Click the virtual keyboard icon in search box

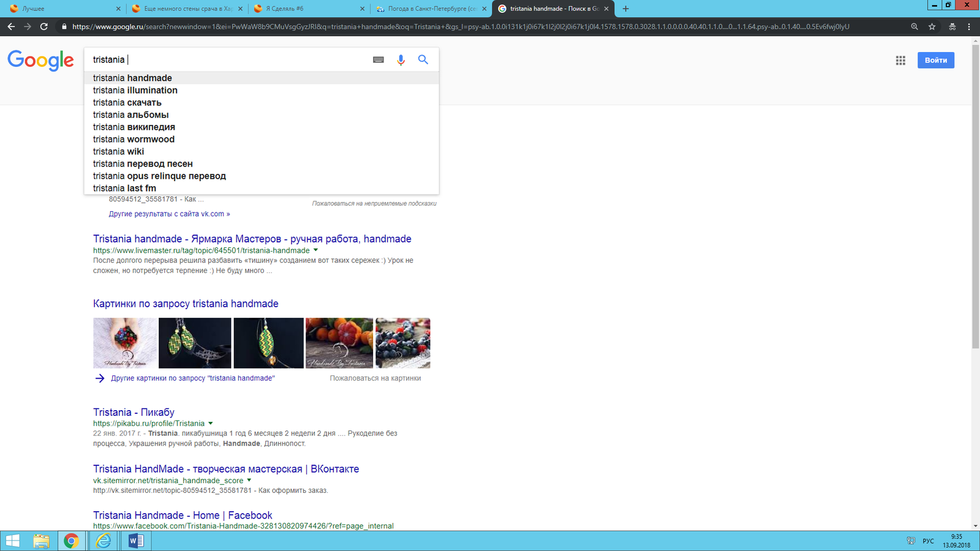(378, 60)
